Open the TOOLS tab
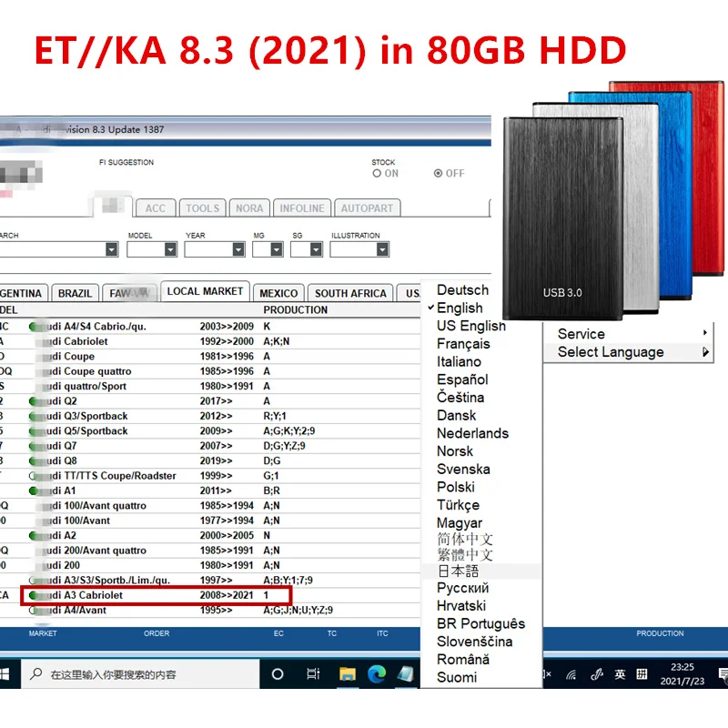This screenshot has width=728, height=728. [x=202, y=208]
